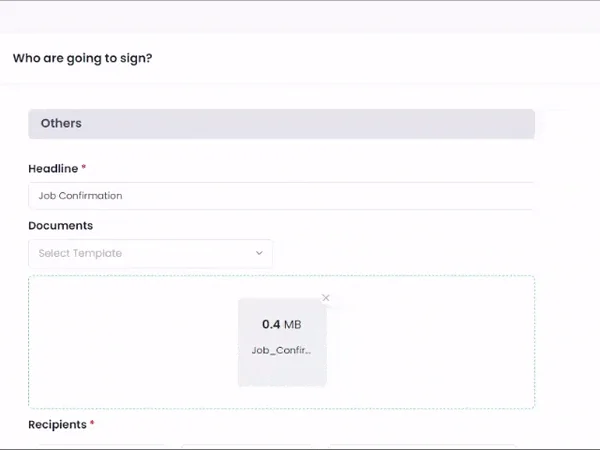
Task: Click the 'Select Template' placeholder text
Action: click(80, 254)
